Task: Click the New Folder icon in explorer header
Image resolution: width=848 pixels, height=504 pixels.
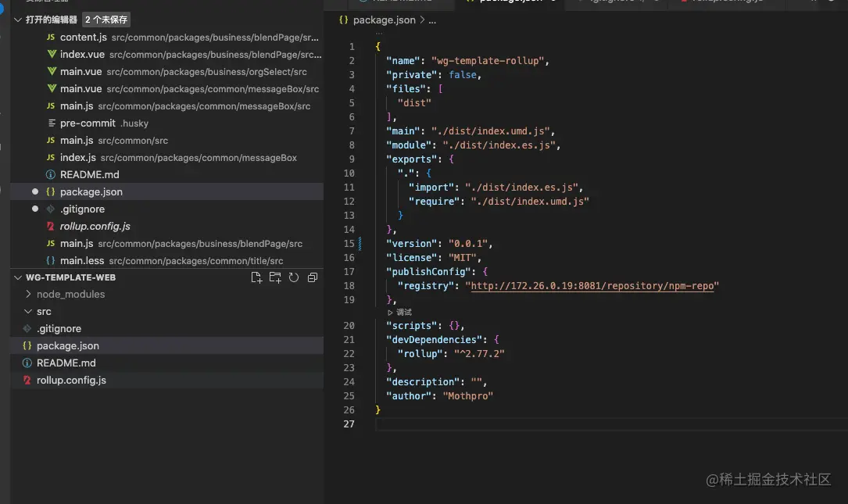Action: (275, 277)
